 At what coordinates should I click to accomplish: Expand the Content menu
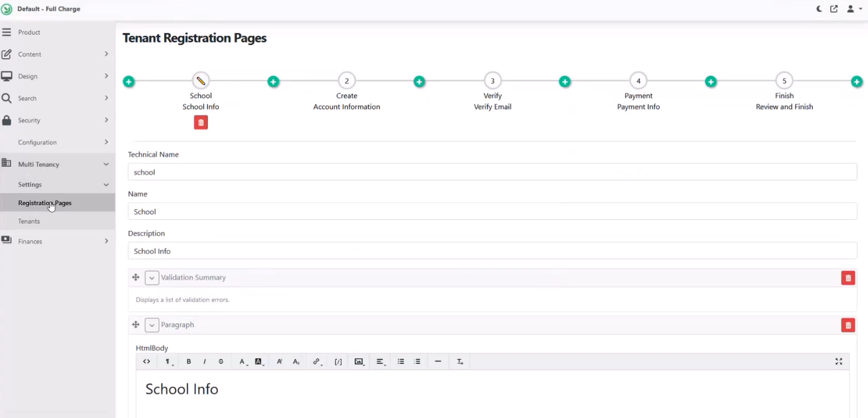pyautogui.click(x=57, y=55)
